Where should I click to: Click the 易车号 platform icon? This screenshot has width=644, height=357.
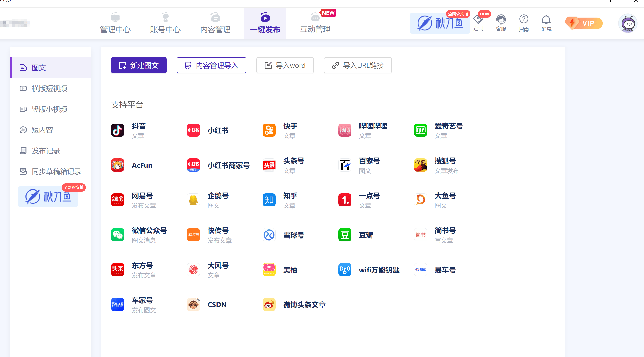point(421,270)
